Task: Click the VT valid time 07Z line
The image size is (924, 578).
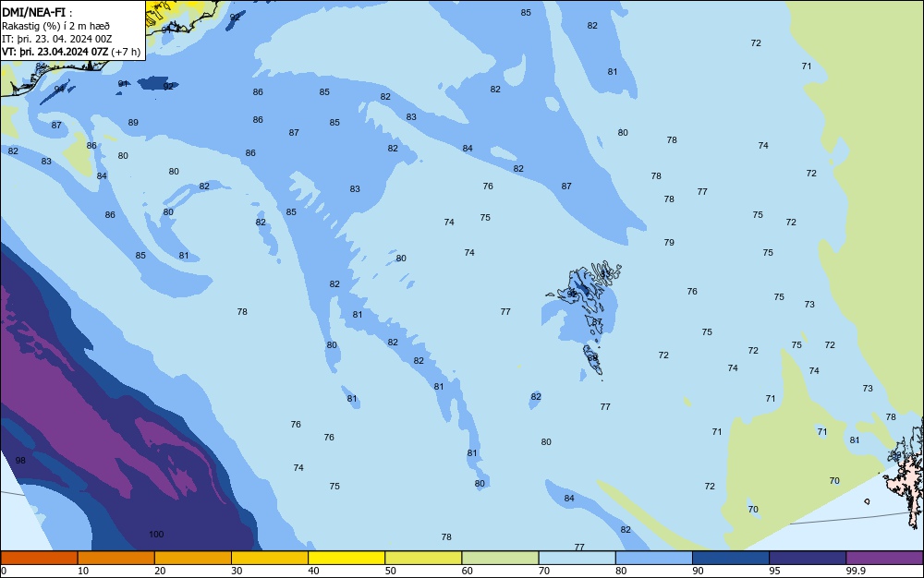Action: (71, 52)
